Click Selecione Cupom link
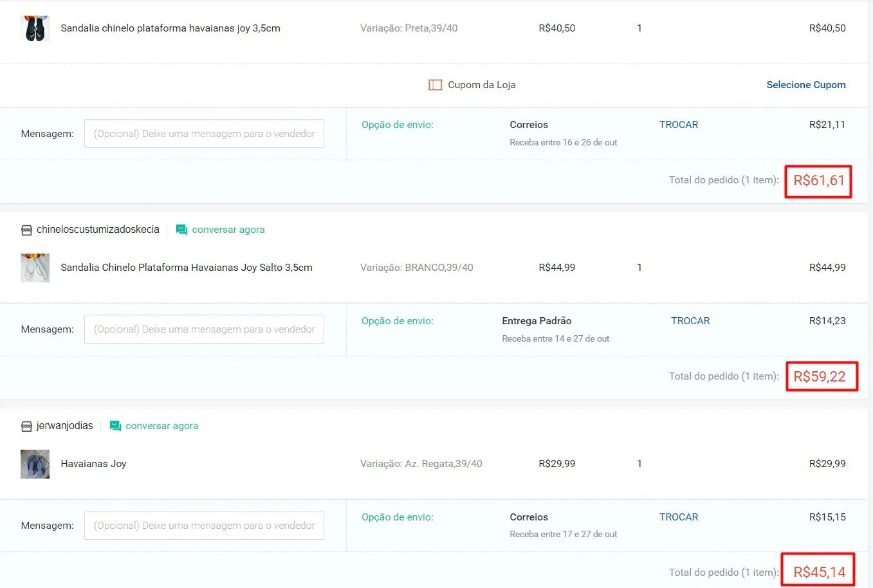 point(806,85)
